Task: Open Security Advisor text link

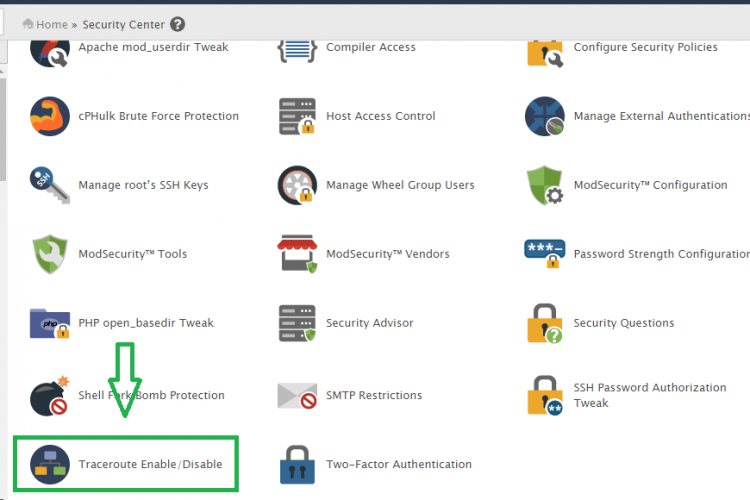Action: (370, 323)
